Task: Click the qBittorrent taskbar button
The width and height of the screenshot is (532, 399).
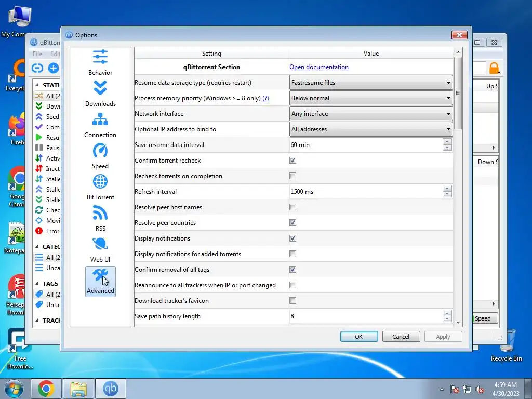Action: click(111, 389)
